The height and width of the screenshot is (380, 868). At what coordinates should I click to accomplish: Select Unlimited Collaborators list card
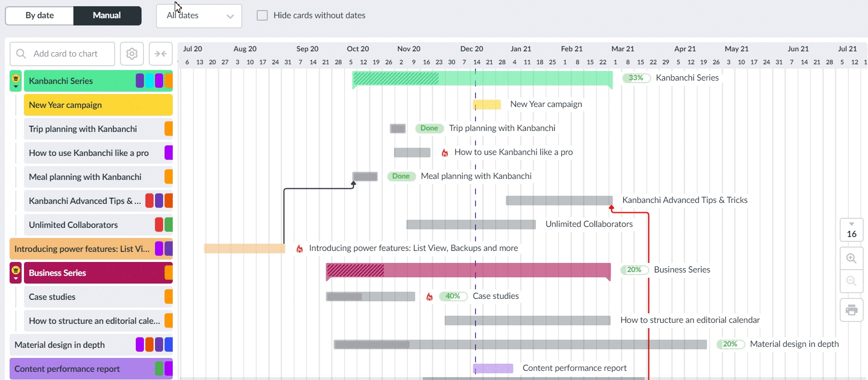click(98, 225)
